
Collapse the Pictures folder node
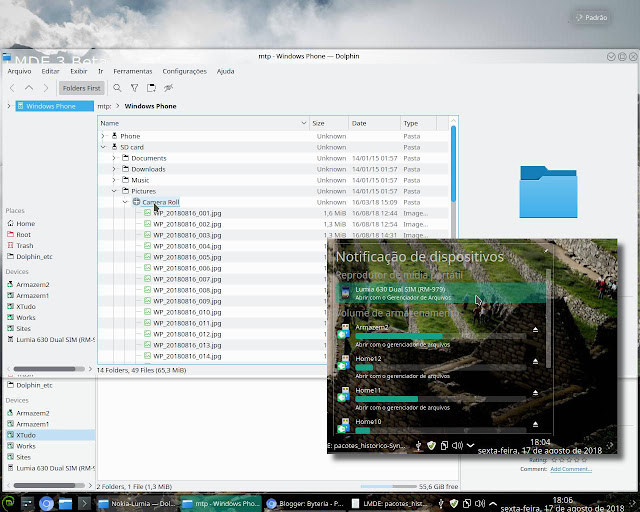pyautogui.click(x=114, y=191)
